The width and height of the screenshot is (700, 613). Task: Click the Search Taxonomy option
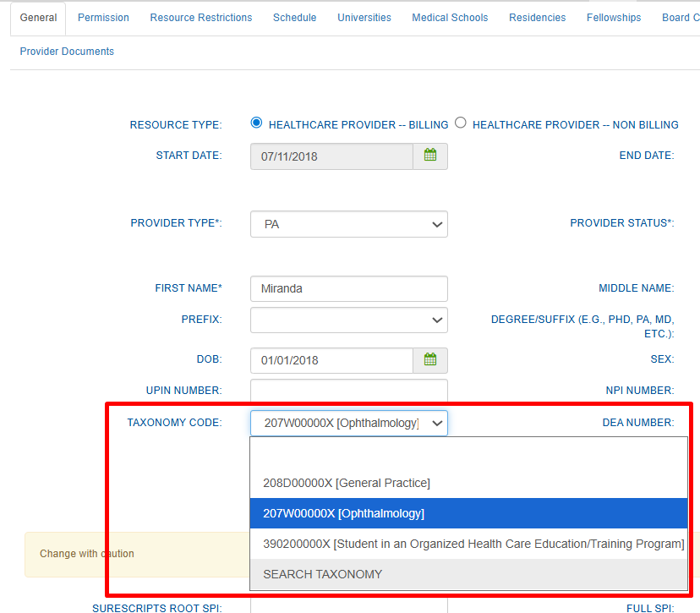(323, 574)
